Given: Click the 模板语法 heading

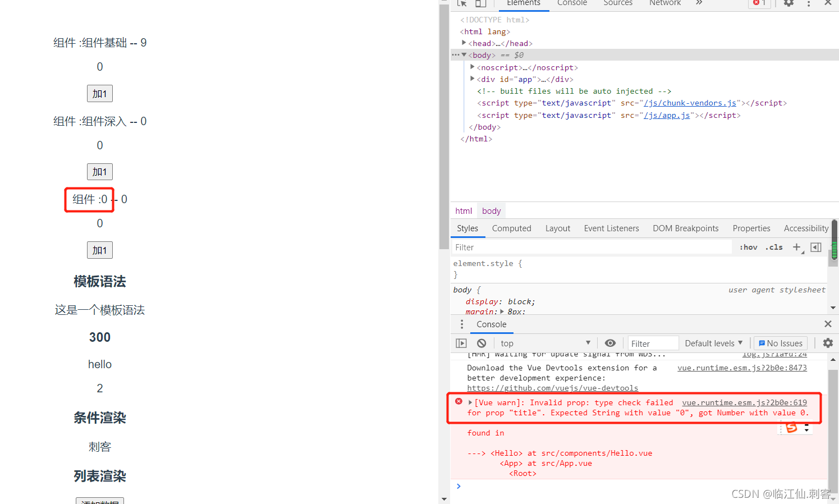Looking at the screenshot, I should pos(100,281).
